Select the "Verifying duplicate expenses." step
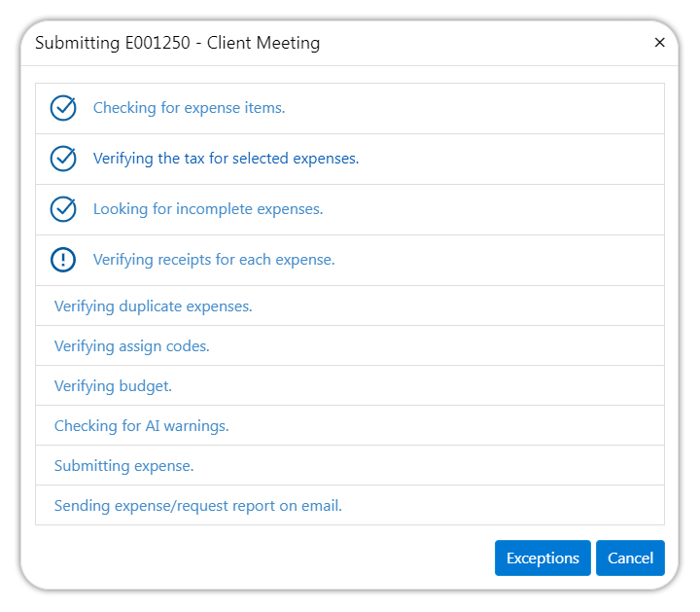 (x=153, y=306)
